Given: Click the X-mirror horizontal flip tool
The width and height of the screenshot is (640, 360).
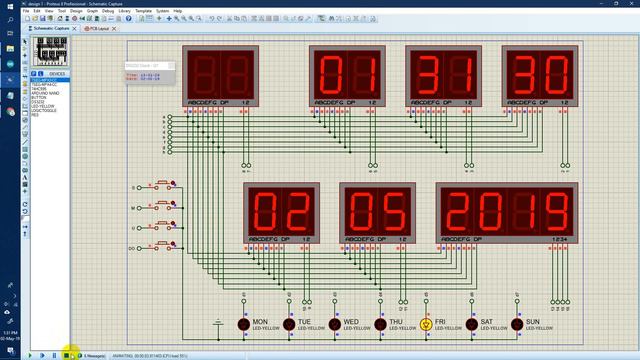Looking at the screenshot, I should [25, 227].
